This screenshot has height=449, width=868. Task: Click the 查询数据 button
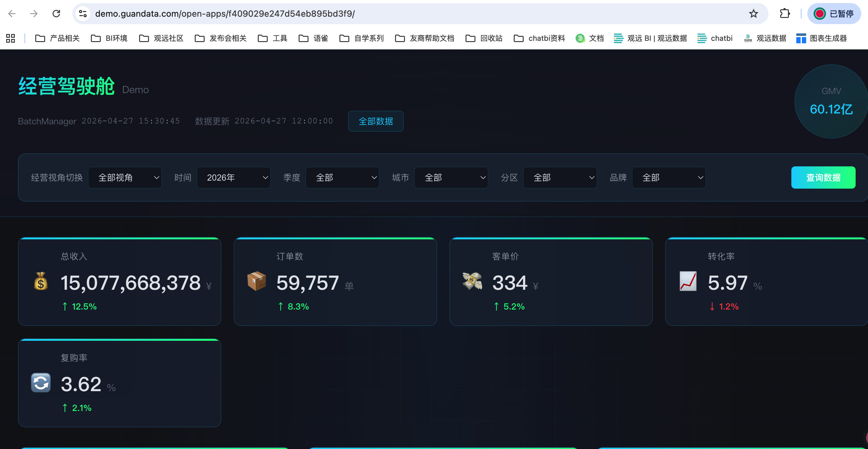tap(823, 177)
